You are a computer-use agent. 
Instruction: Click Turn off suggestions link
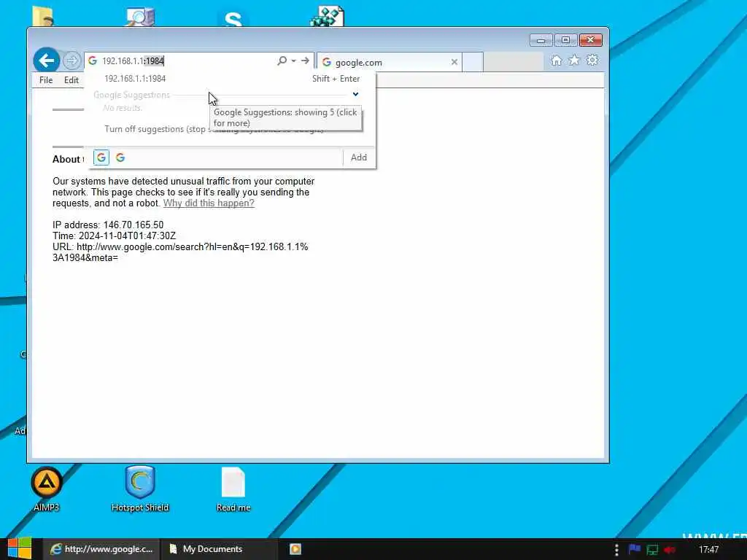click(x=214, y=129)
